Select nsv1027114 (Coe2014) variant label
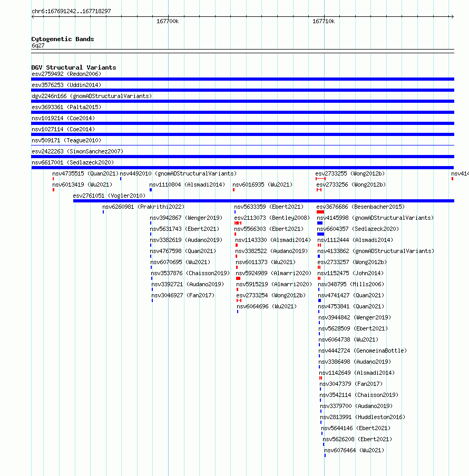The image size is (469, 476). coord(63,129)
